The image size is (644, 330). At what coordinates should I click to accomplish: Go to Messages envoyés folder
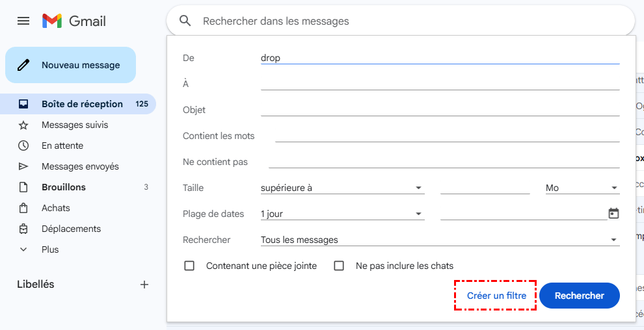[80, 166]
